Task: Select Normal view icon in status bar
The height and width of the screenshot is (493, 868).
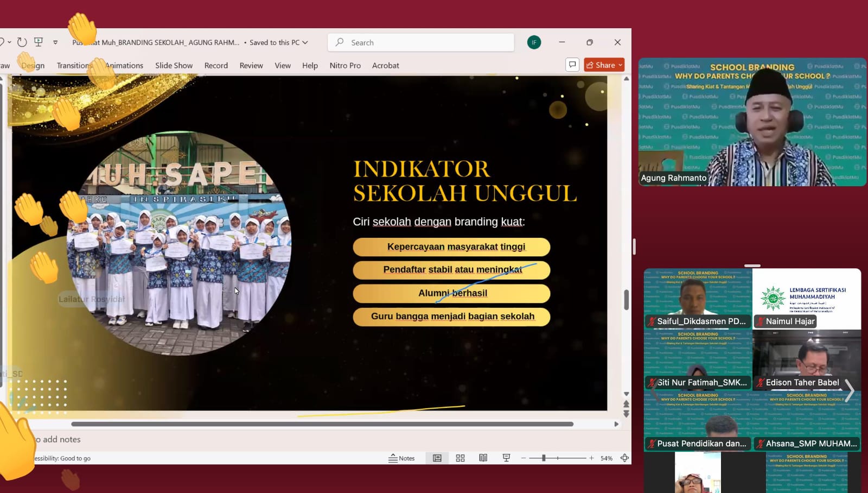Action: coord(437,458)
